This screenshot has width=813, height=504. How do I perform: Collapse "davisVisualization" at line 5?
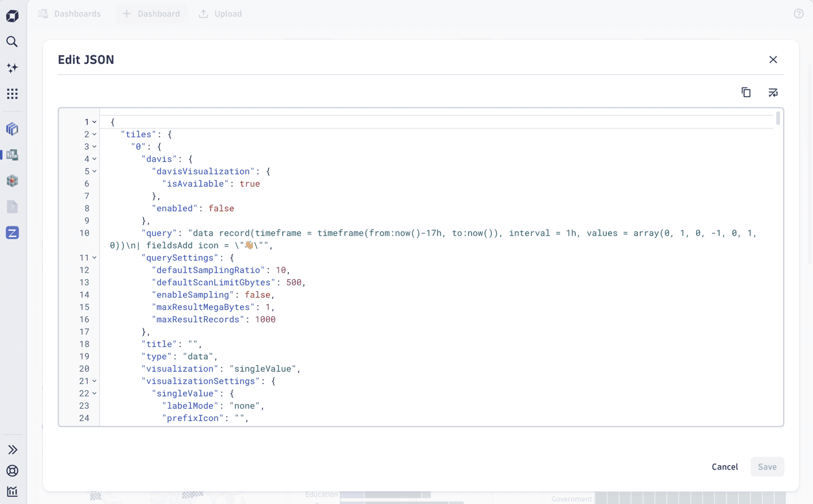coord(94,171)
